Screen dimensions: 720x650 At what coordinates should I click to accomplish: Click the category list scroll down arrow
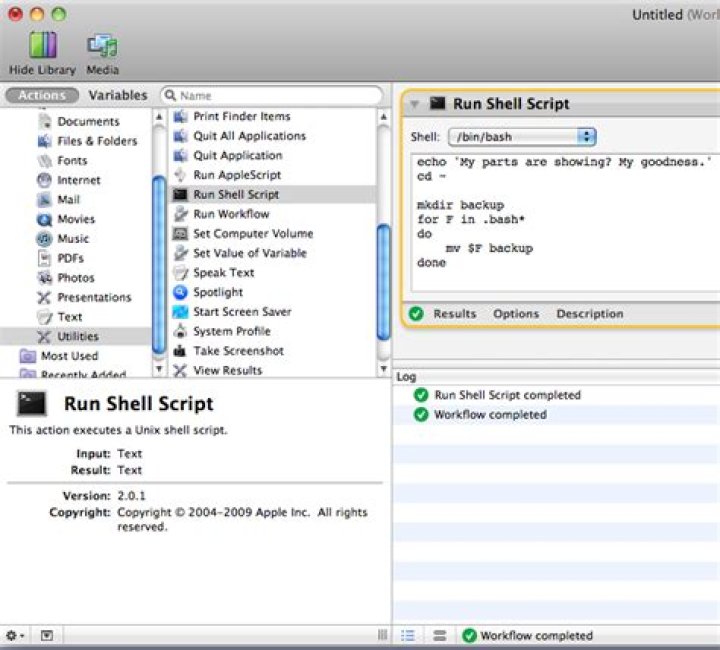point(159,369)
